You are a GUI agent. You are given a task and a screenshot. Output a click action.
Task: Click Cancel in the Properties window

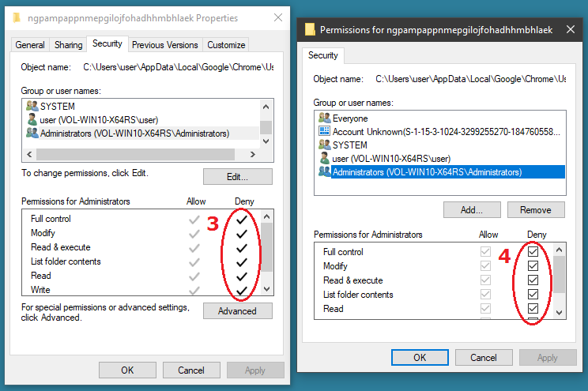pos(191,370)
